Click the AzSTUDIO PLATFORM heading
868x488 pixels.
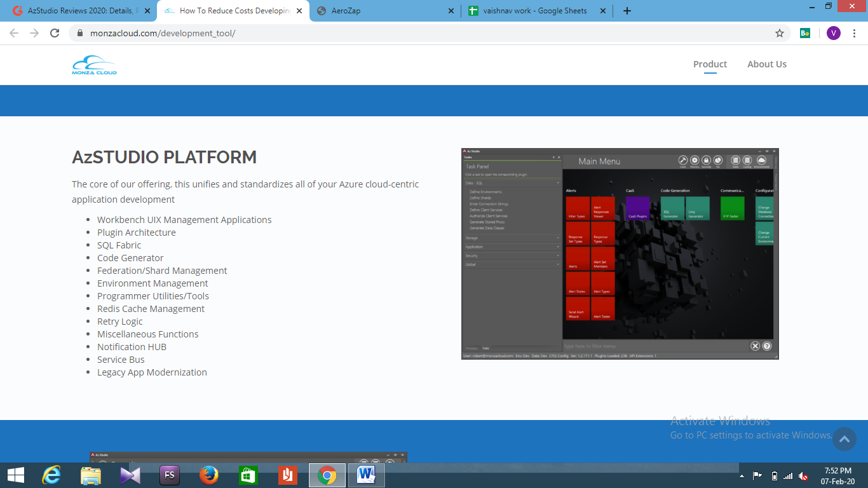click(165, 157)
